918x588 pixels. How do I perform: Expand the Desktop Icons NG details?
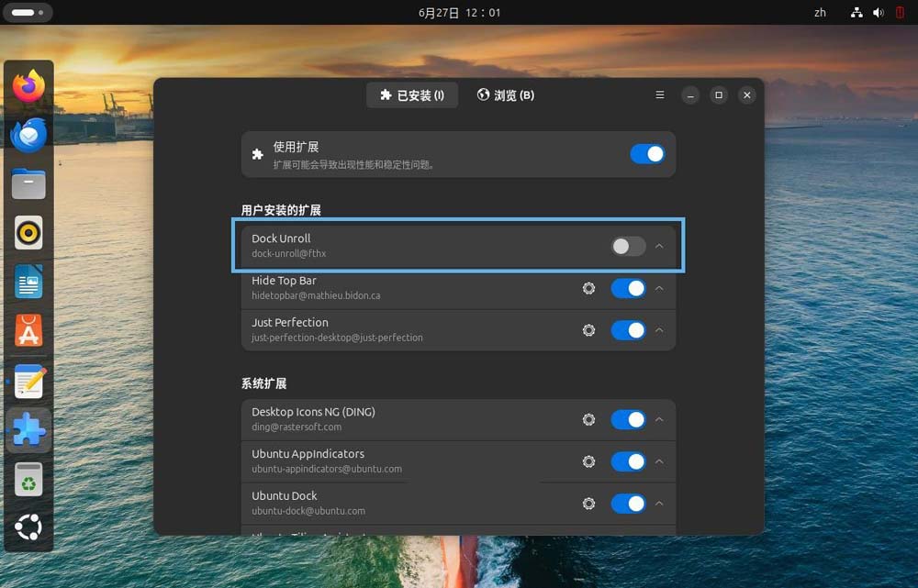tap(659, 419)
